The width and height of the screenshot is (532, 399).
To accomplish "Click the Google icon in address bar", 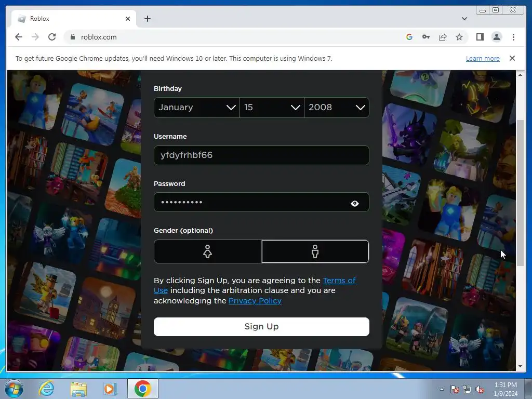I will [409, 37].
